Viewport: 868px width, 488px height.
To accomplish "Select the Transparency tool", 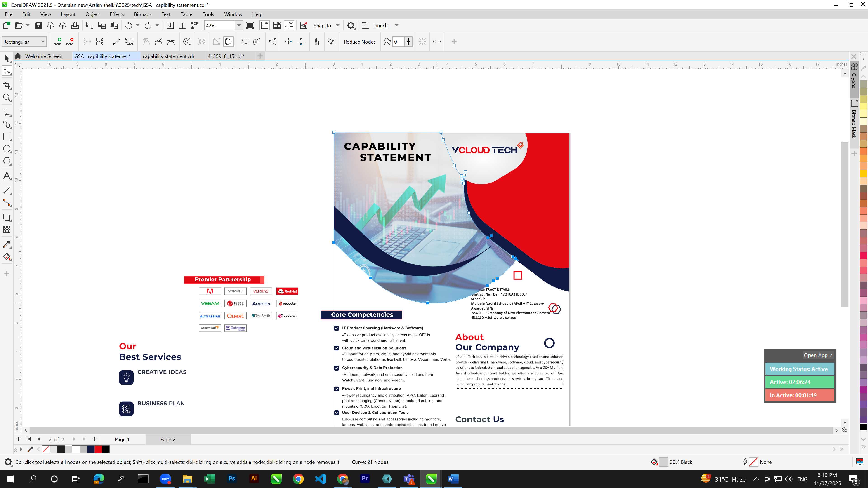I will (7, 229).
